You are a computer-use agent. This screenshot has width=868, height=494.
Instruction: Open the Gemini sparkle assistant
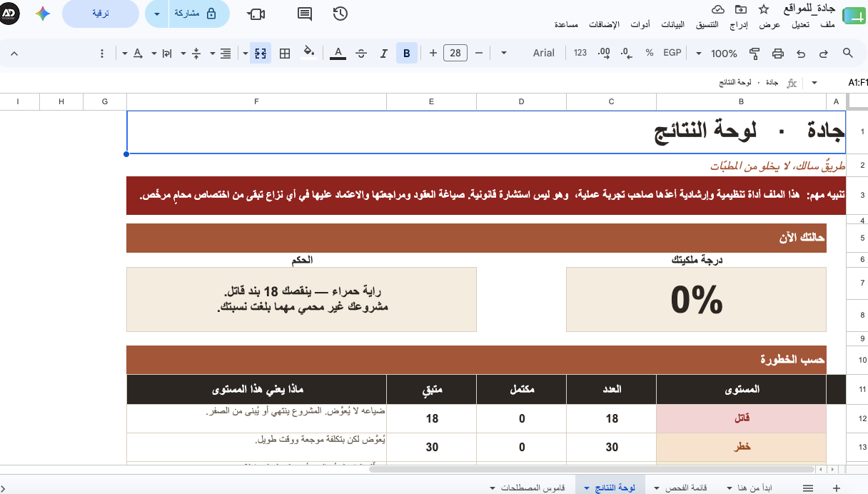[43, 14]
